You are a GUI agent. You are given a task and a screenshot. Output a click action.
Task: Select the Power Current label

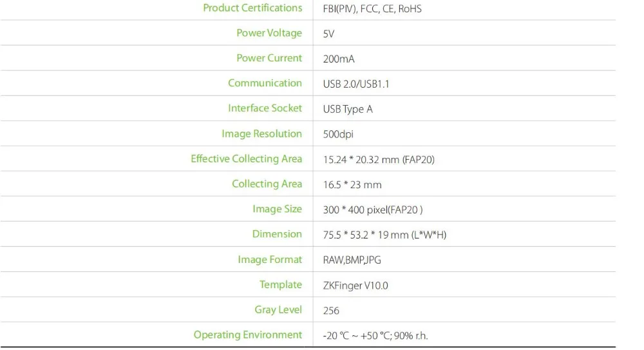[x=269, y=59]
